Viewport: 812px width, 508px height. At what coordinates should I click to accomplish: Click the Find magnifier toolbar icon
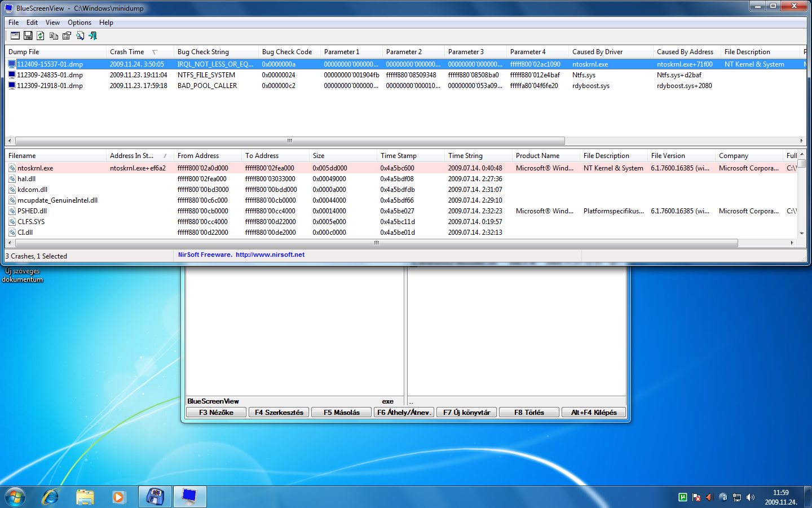click(x=80, y=36)
